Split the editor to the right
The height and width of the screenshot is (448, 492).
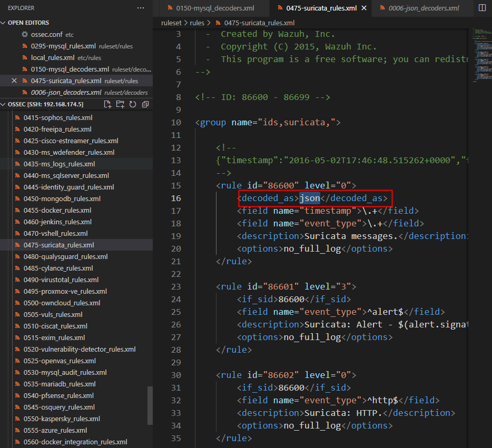[x=483, y=8]
